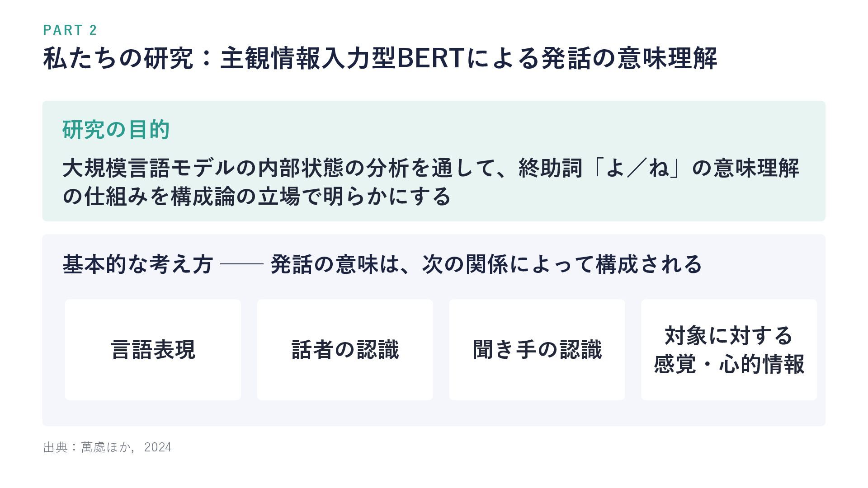
Task: Select the 対象に対する感覚・心的情報 card
Action: [729, 350]
